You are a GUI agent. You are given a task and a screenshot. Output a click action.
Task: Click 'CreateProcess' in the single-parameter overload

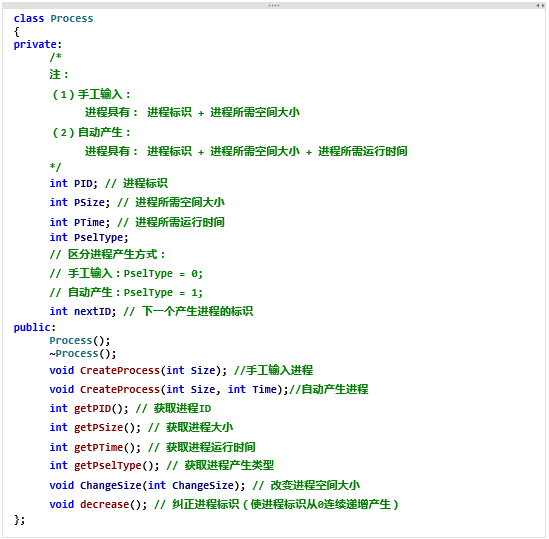tap(120, 371)
